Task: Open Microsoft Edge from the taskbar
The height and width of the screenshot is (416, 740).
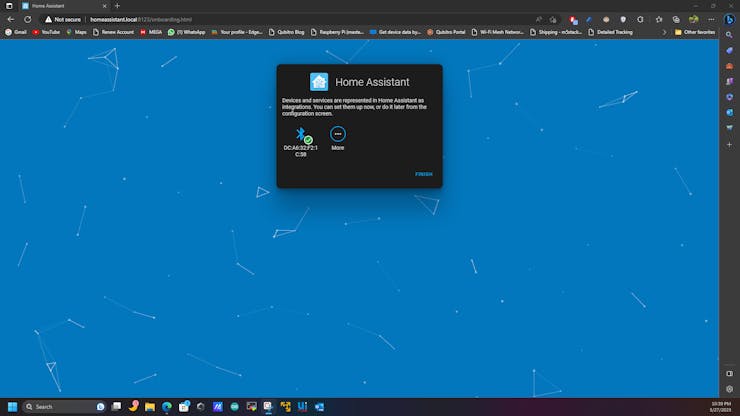Action: pyautogui.click(x=167, y=407)
